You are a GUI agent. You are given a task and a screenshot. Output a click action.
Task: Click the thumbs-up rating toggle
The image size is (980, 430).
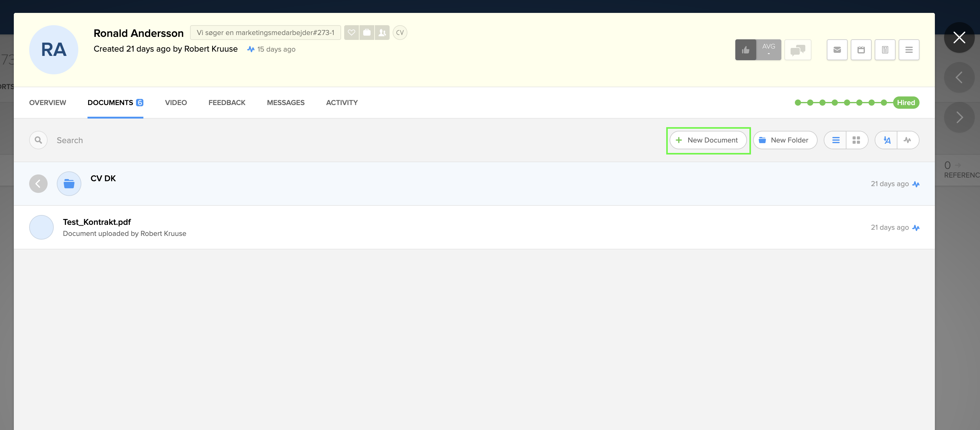point(746,49)
